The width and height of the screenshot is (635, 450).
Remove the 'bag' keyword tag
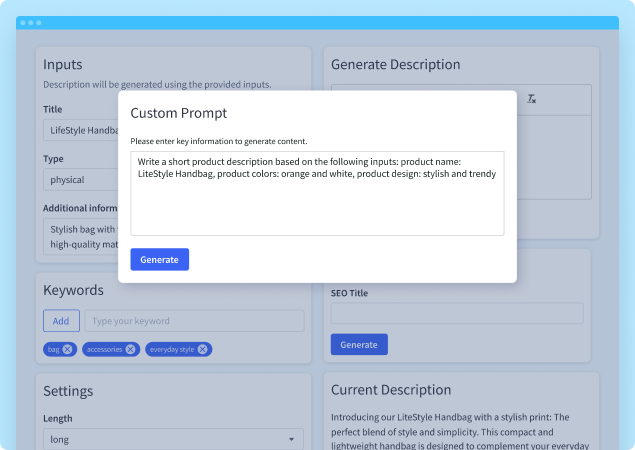point(67,349)
